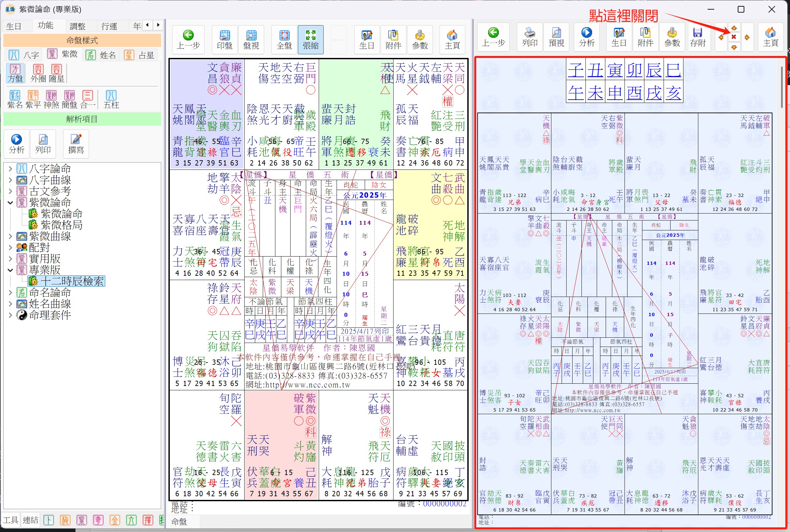Select the 方盤 square chart style
The image size is (790, 532).
(x=15, y=73)
